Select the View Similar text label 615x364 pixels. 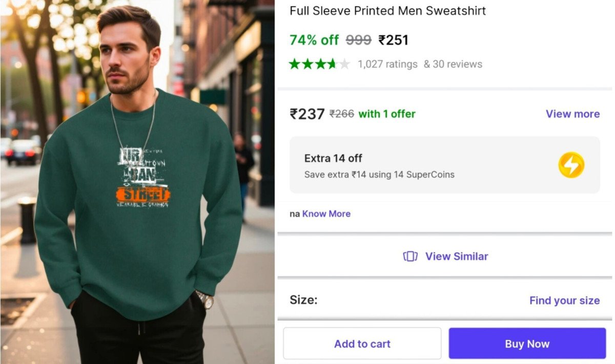457,256
